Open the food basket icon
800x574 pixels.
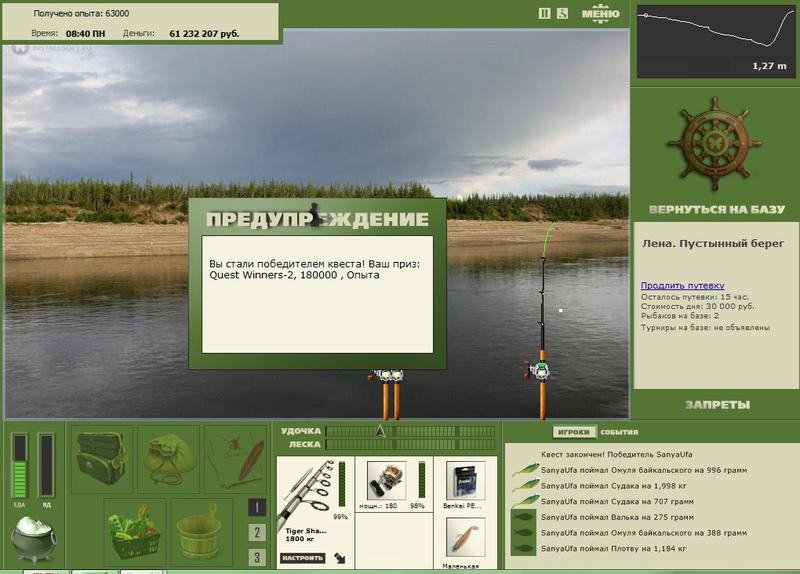pos(135,531)
